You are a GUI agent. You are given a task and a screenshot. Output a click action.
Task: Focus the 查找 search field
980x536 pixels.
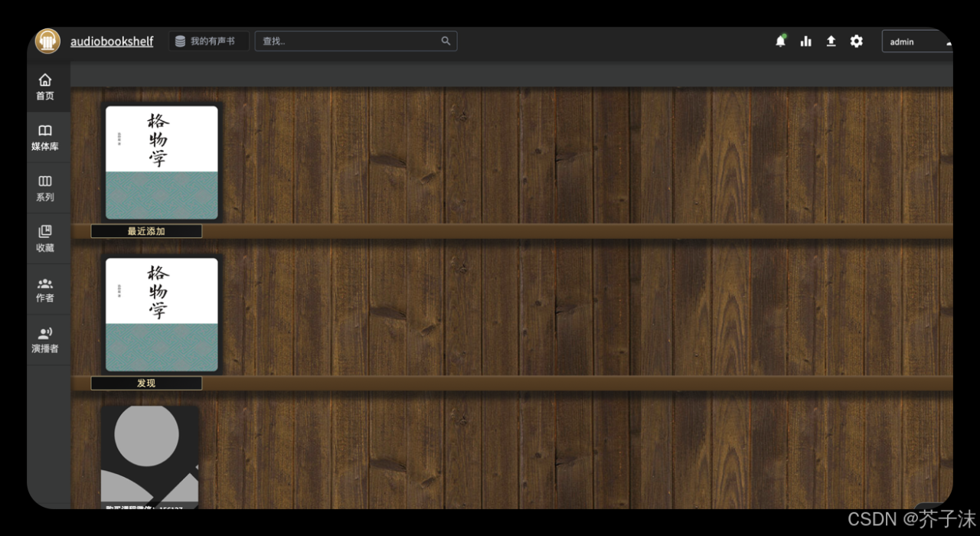coord(348,41)
